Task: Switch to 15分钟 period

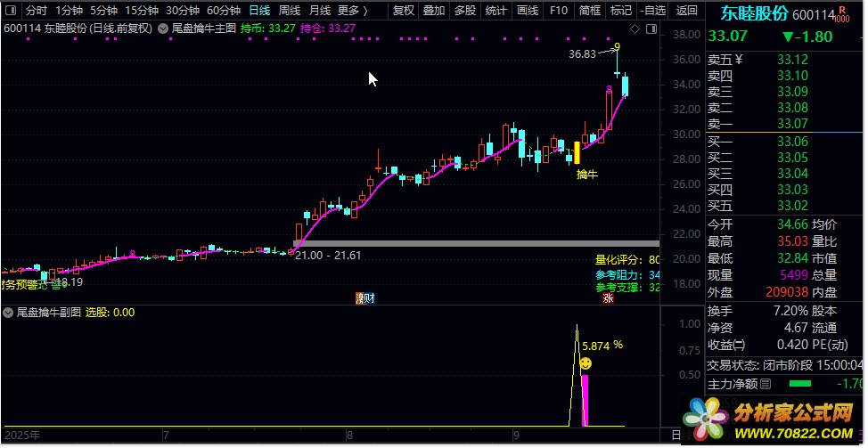Action: coord(141,10)
